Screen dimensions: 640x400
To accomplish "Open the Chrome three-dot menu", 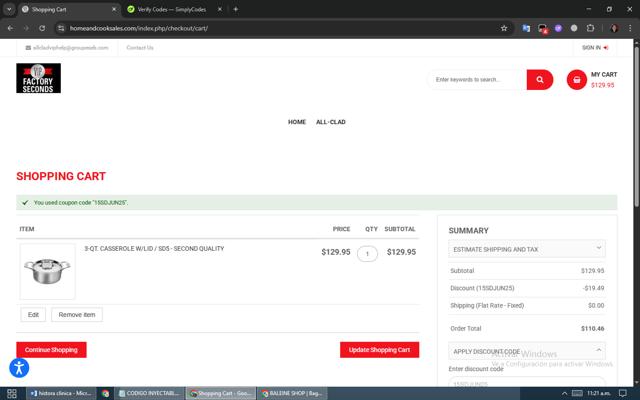I will (x=630, y=28).
